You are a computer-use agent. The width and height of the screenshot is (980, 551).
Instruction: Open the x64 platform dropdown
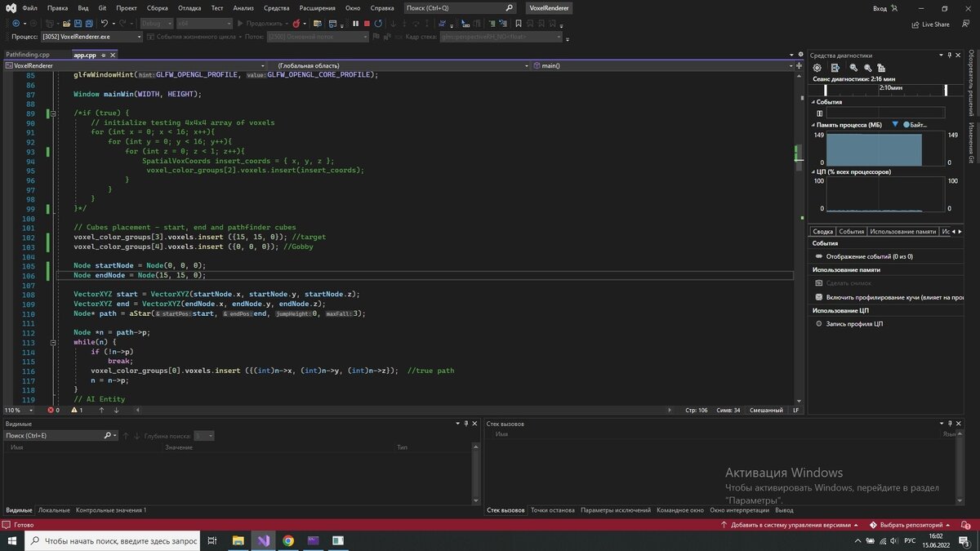click(203, 24)
